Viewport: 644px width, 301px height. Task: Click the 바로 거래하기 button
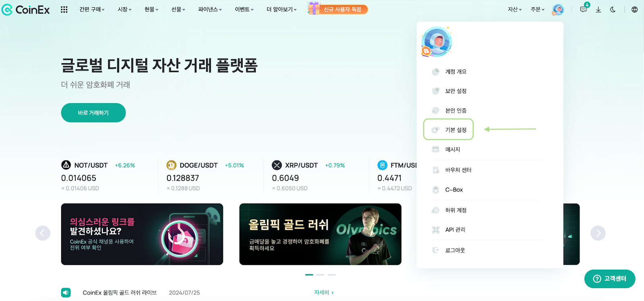coord(93,113)
